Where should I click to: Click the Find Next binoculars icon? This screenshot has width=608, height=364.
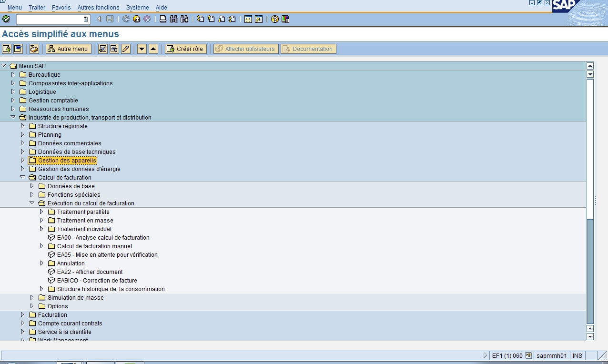tap(184, 19)
